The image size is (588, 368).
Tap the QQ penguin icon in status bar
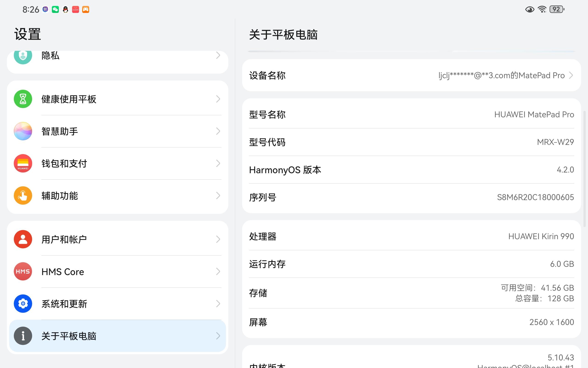coord(65,9)
